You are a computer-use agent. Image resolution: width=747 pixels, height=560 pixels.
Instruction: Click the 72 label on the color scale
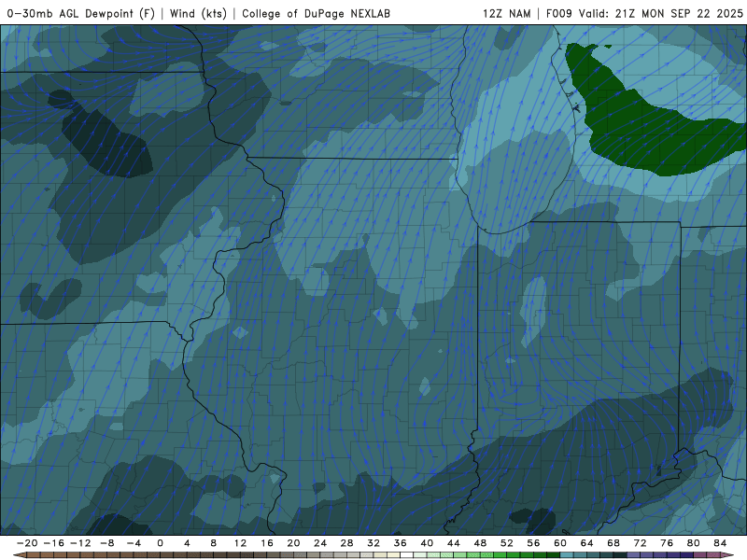point(641,543)
